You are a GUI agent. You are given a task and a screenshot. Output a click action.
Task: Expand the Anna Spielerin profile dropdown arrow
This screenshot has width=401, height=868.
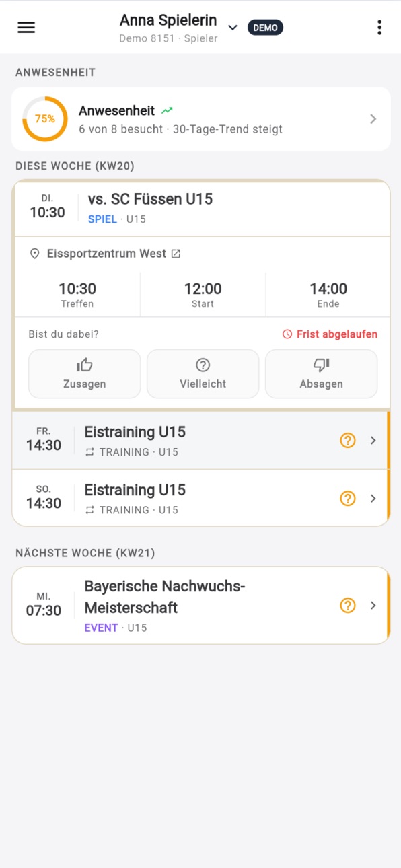click(233, 28)
